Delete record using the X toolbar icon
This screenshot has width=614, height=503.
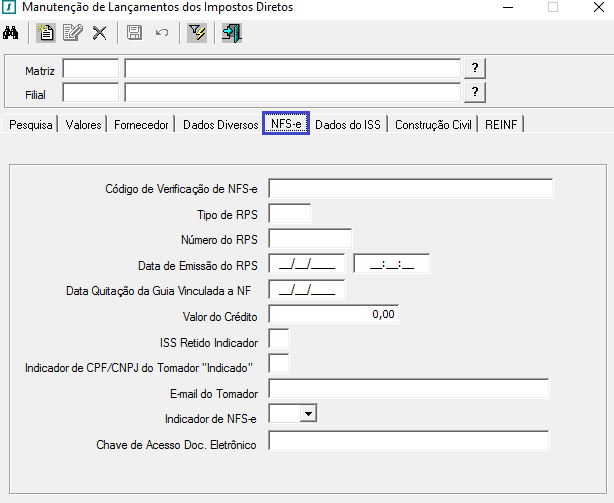99,33
